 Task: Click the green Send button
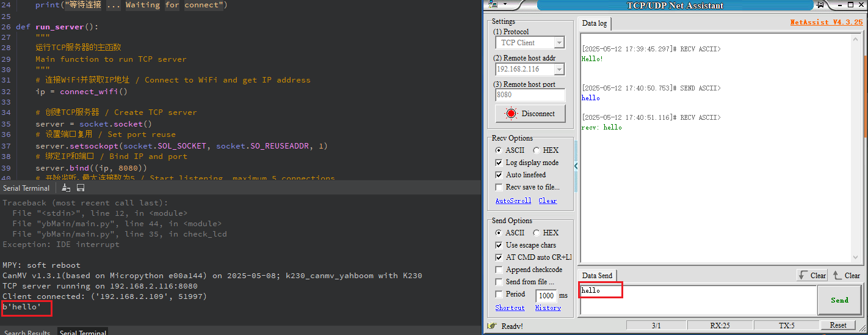(839, 300)
